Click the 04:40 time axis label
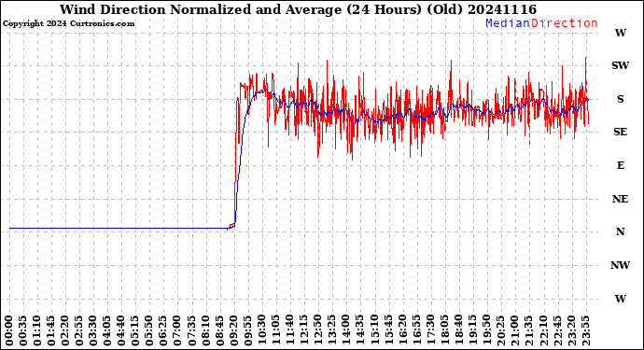Viewport: 644px width, 350px height. click(121, 330)
